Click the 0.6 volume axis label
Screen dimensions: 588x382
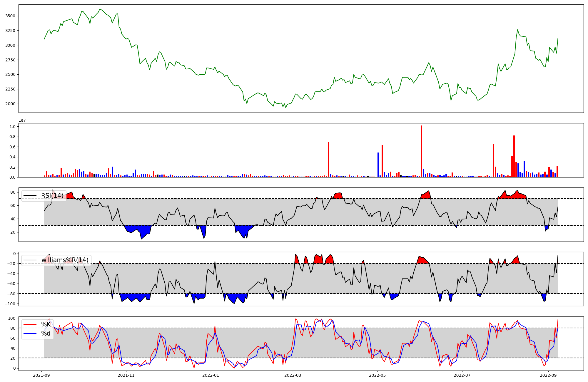(x=12, y=147)
